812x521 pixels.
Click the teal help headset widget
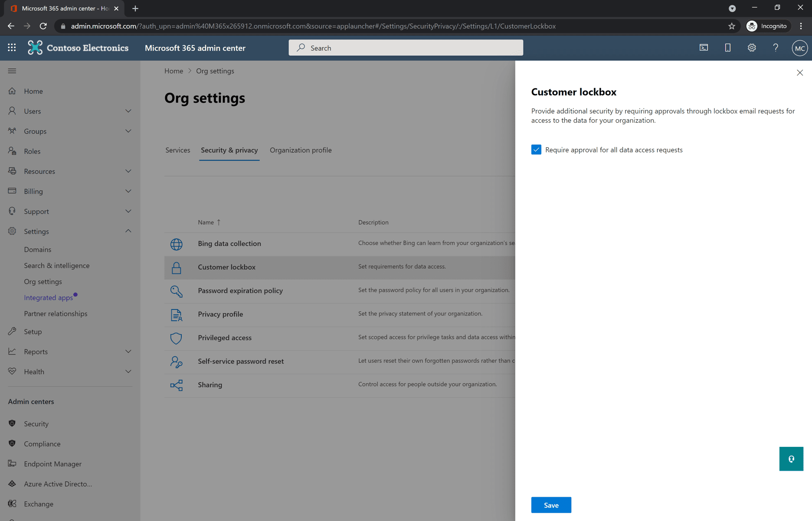(x=791, y=459)
